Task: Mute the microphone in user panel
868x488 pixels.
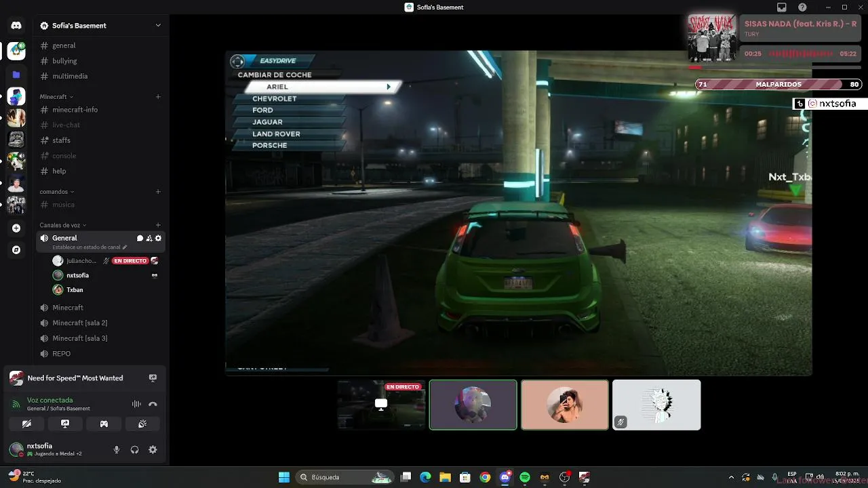Action: [117, 449]
